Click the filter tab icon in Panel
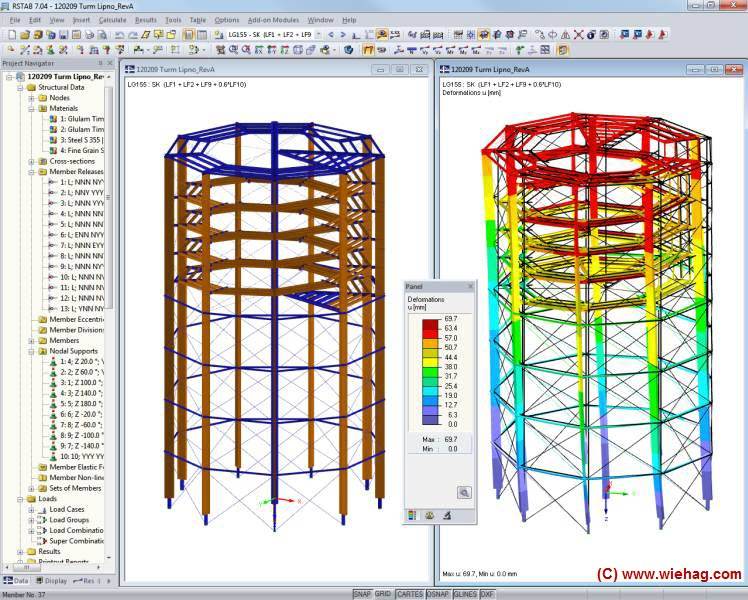Screen dimensions: 748x600 [x=447, y=515]
